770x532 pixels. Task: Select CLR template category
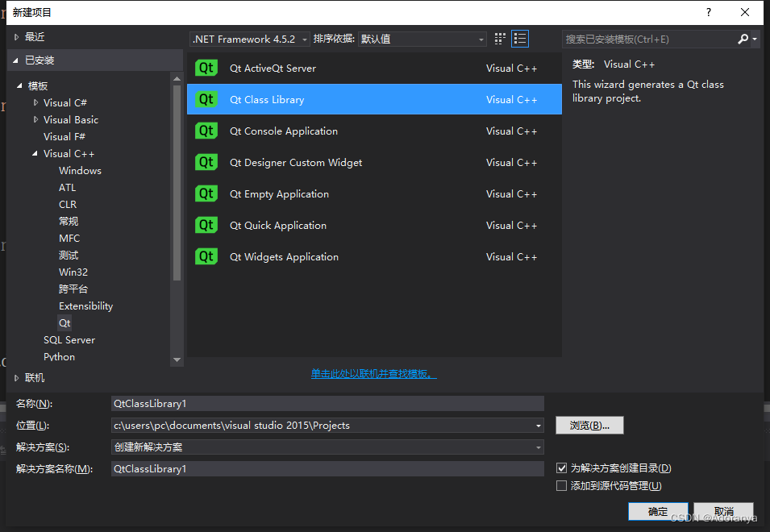click(x=68, y=204)
